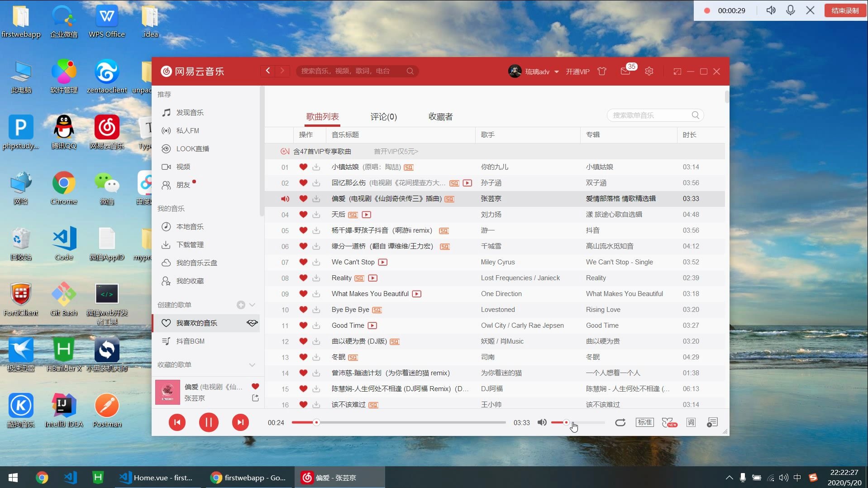Unfavorite the heart on song 天后
The width and height of the screenshot is (868, 488).
(303, 215)
